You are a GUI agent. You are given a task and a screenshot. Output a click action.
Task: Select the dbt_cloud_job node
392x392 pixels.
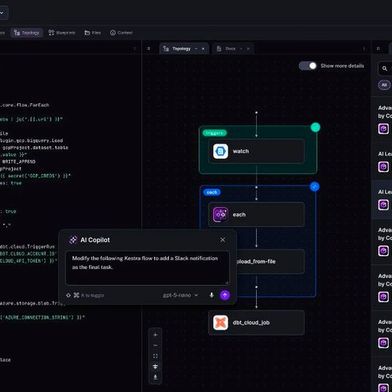256,323
